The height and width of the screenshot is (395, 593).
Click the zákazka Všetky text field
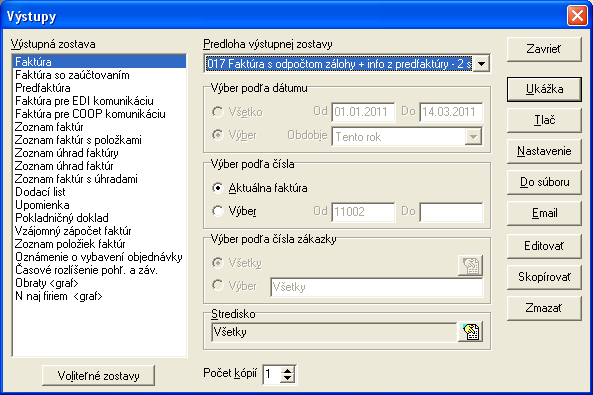[x=376, y=287]
